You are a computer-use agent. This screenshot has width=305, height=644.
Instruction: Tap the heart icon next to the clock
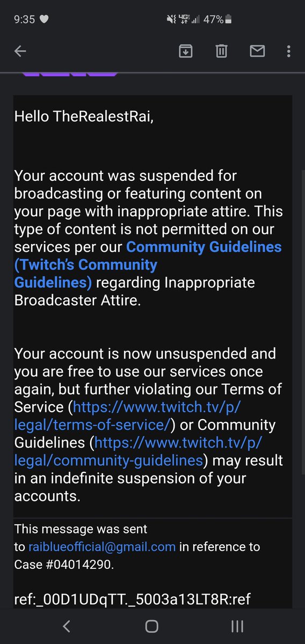(x=45, y=19)
